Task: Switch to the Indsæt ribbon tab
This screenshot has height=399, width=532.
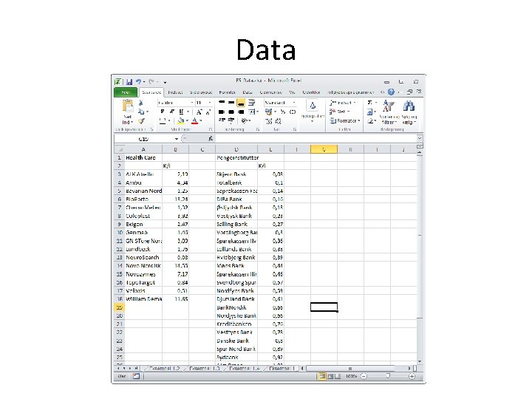Action: (x=175, y=92)
